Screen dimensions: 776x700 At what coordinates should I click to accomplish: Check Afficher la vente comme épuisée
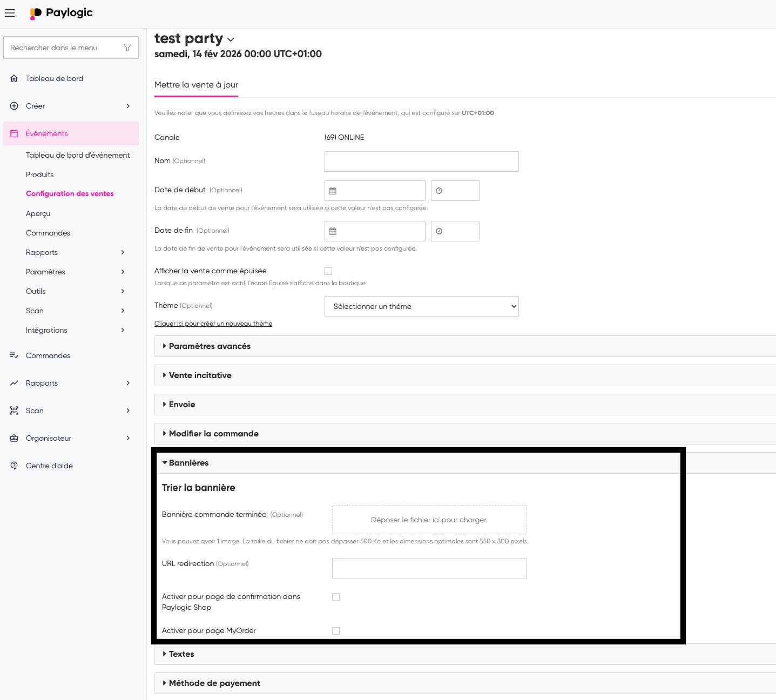pos(328,271)
